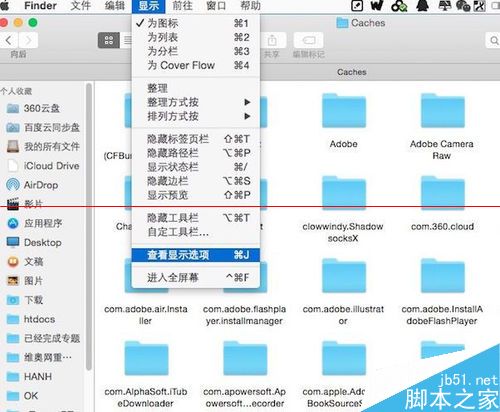
Task: Open iCloud Drive in sidebar
Action: pos(43,166)
